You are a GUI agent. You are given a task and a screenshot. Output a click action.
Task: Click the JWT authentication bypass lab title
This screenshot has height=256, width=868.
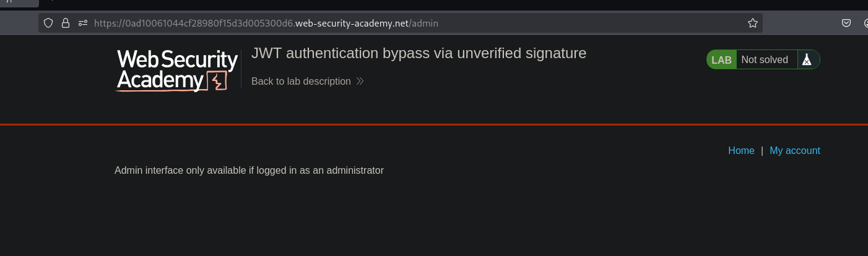(x=419, y=53)
